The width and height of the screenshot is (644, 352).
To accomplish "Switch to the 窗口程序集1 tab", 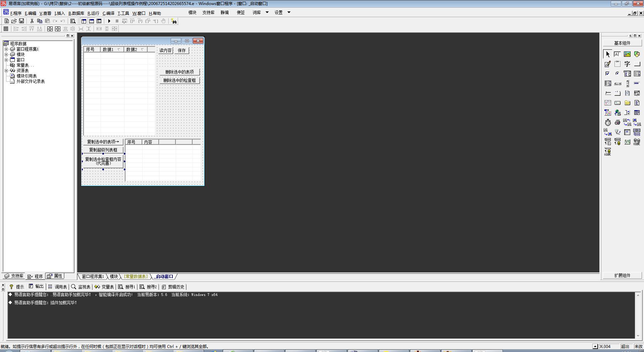I will tap(93, 276).
